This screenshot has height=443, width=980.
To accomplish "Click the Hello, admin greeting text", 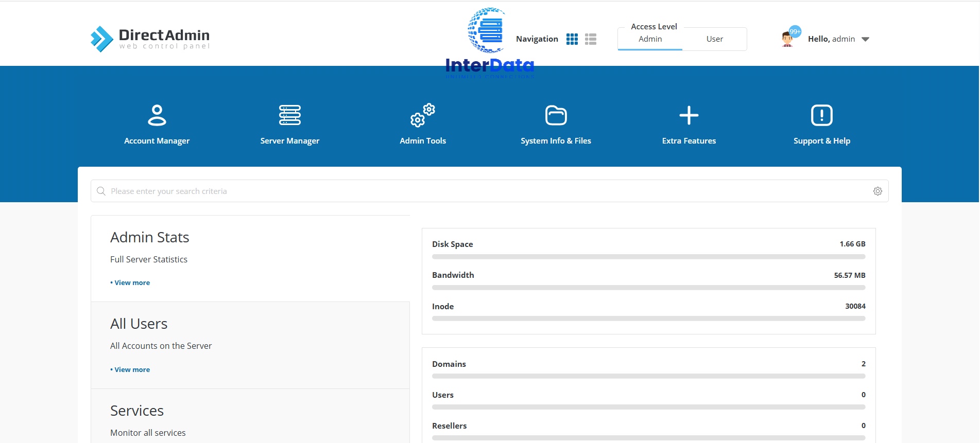I will point(831,39).
